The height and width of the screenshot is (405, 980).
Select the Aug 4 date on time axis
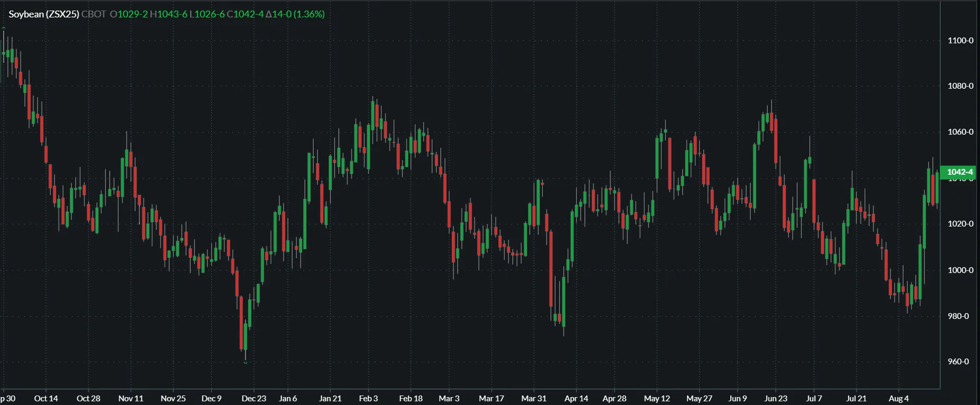(898, 399)
